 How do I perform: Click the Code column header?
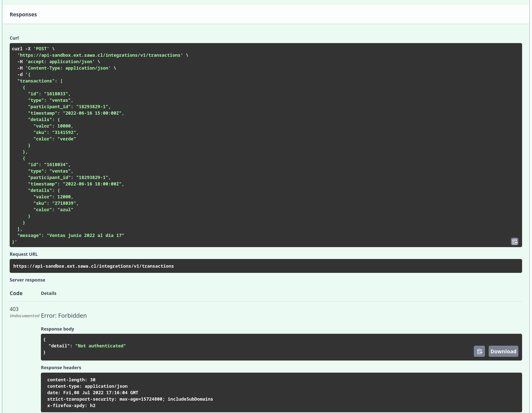coord(16,293)
